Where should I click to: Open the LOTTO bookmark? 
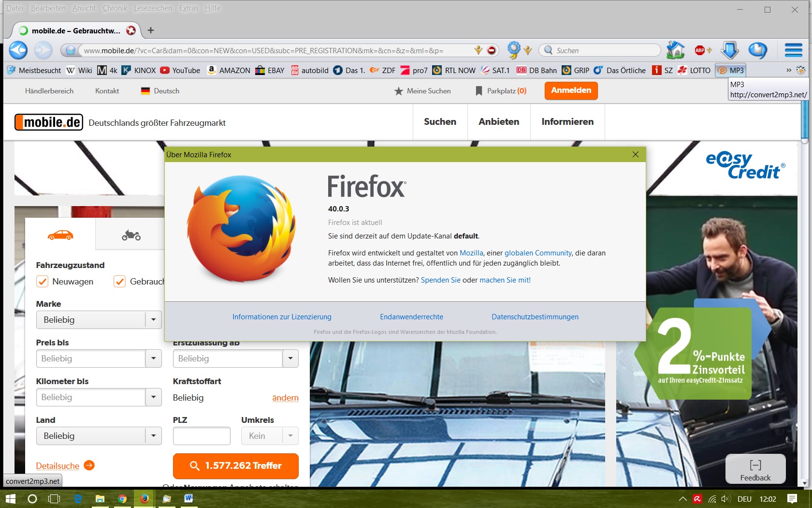[x=694, y=70]
